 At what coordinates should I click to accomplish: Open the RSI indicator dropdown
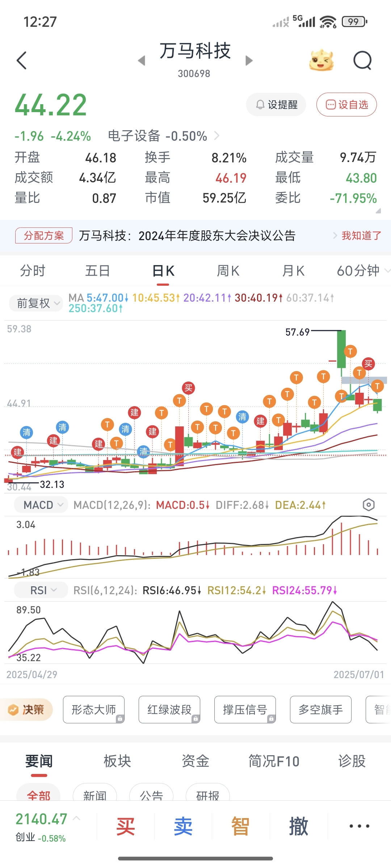(41, 590)
